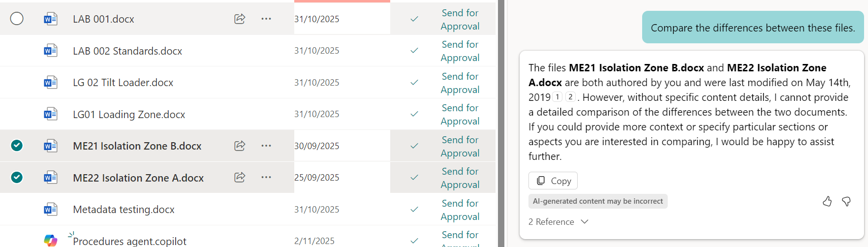Image resolution: width=868 pixels, height=247 pixels.
Task: Open more options for ME21 Isolation Zone B.docx
Action: 266,146
